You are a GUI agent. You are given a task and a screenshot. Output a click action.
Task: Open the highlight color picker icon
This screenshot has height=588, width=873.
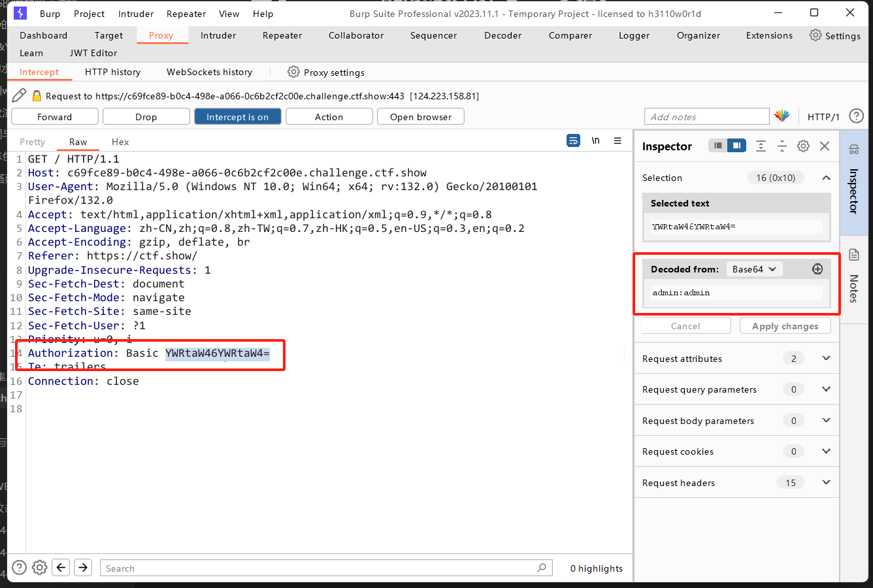[782, 116]
